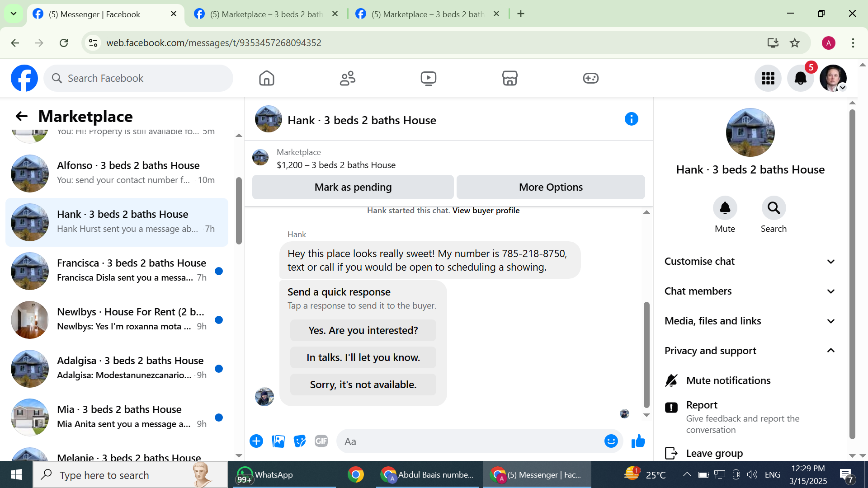The image size is (868, 488).
Task: Open the emoji picker in message box
Action: point(611,441)
